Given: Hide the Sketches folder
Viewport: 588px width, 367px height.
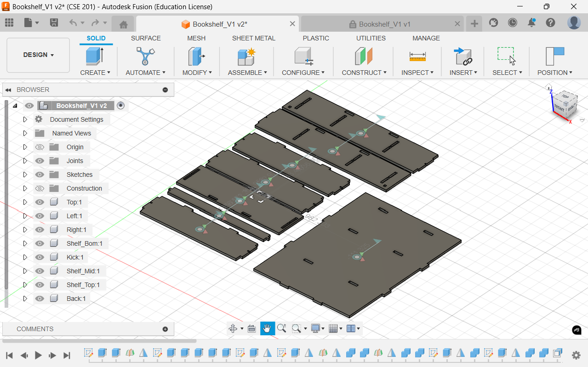Looking at the screenshot, I should [40, 175].
